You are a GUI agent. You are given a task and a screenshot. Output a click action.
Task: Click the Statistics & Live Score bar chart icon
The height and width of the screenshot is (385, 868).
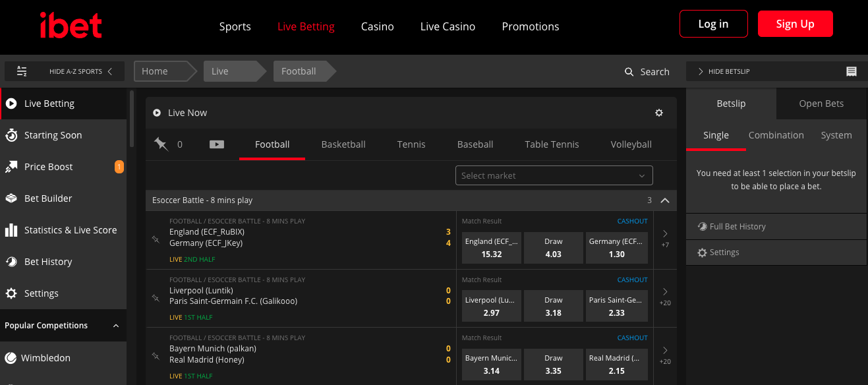tap(11, 230)
